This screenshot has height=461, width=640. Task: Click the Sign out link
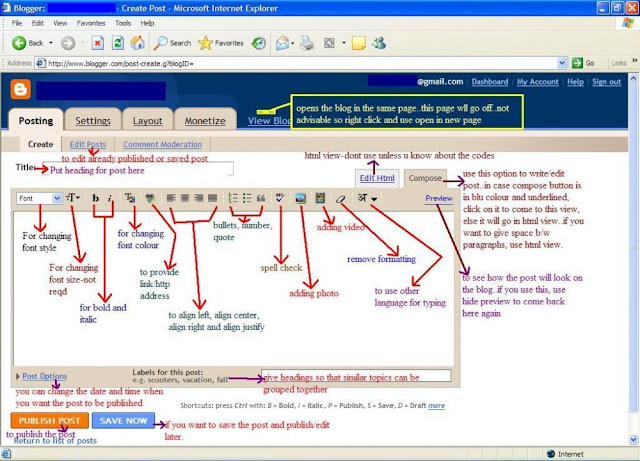pyautogui.click(x=607, y=82)
